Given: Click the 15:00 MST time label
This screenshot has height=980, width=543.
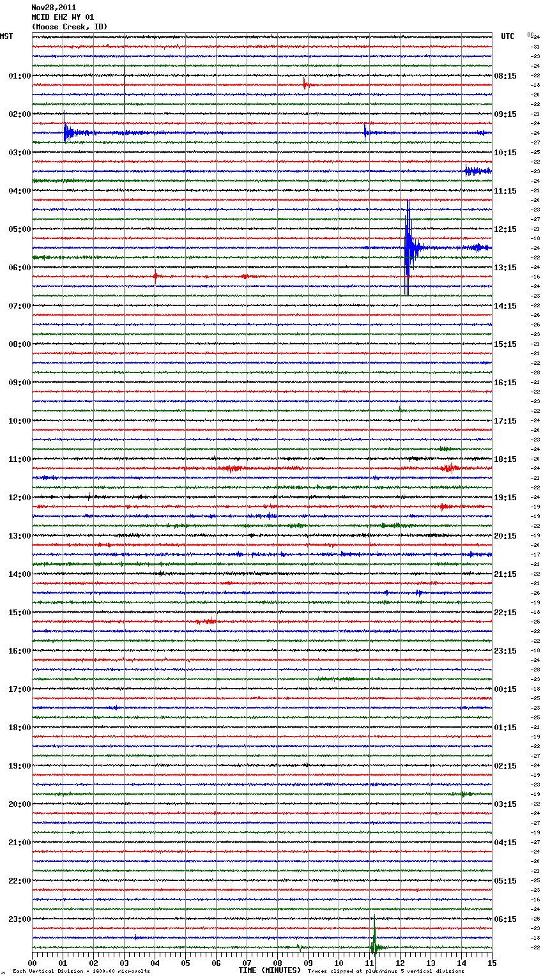Looking at the screenshot, I should tap(19, 613).
